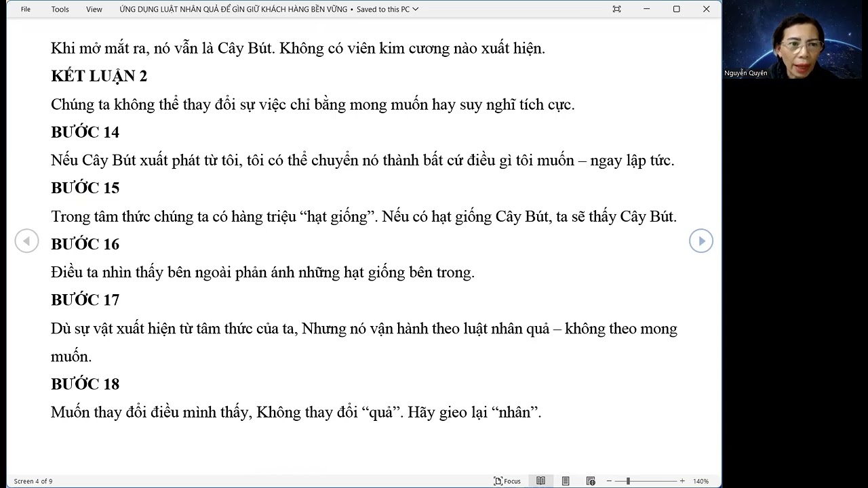Viewport: 868px width, 488px height.
Task: Click the heading BƯỚC 17
Action: pyautogui.click(x=85, y=300)
